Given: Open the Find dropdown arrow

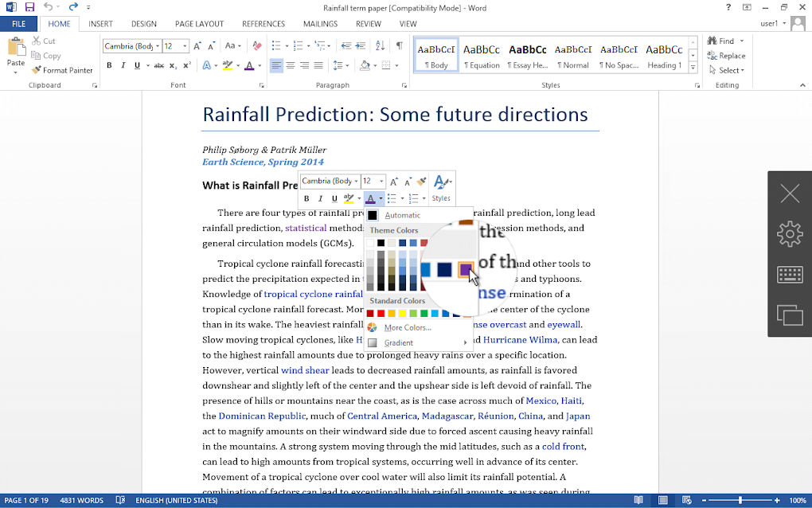Looking at the screenshot, I should click(742, 41).
